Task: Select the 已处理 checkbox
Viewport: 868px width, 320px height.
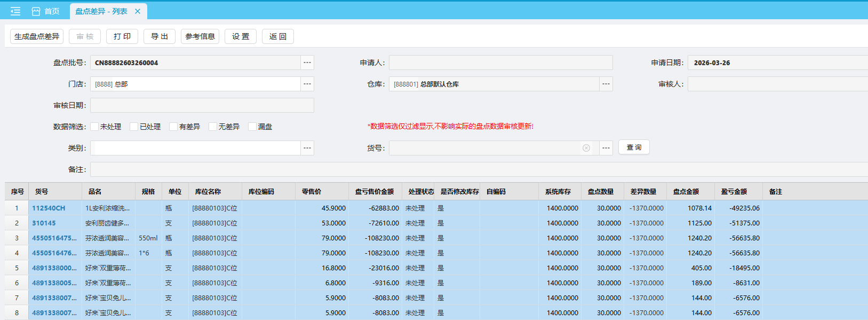Action: [134, 127]
